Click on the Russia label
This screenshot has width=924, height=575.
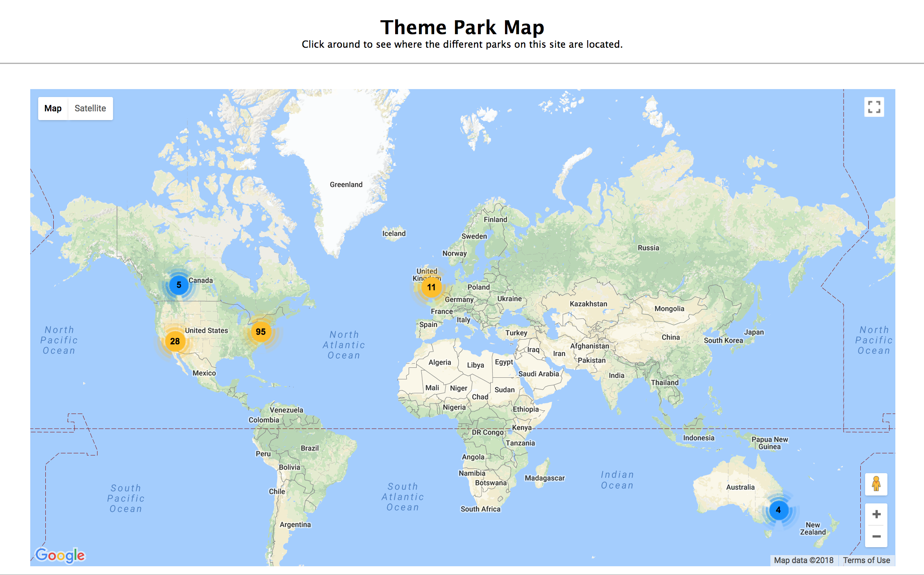(x=648, y=248)
